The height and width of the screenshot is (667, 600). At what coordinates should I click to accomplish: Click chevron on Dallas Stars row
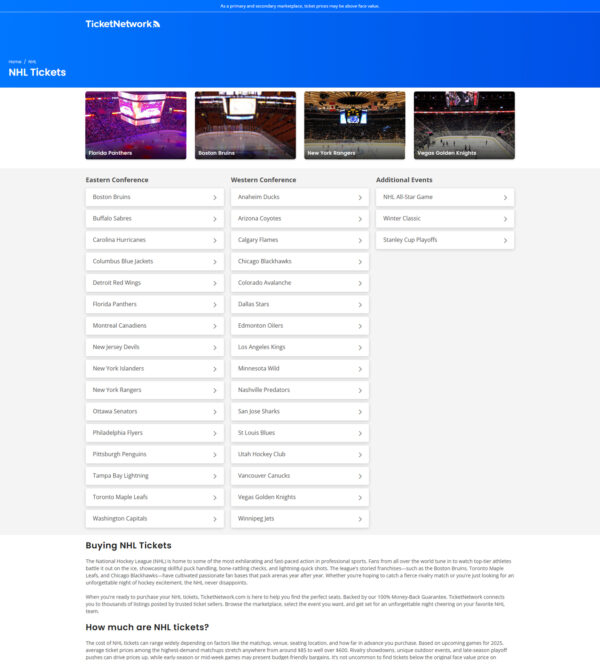[360, 305]
